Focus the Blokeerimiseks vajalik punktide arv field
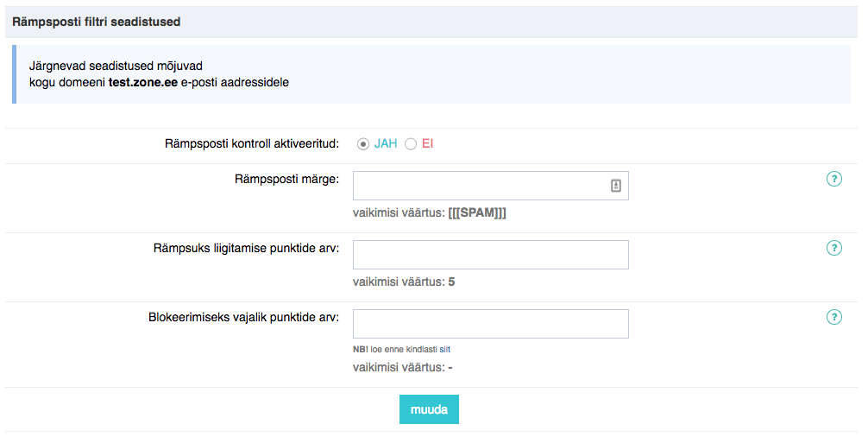 (x=490, y=324)
